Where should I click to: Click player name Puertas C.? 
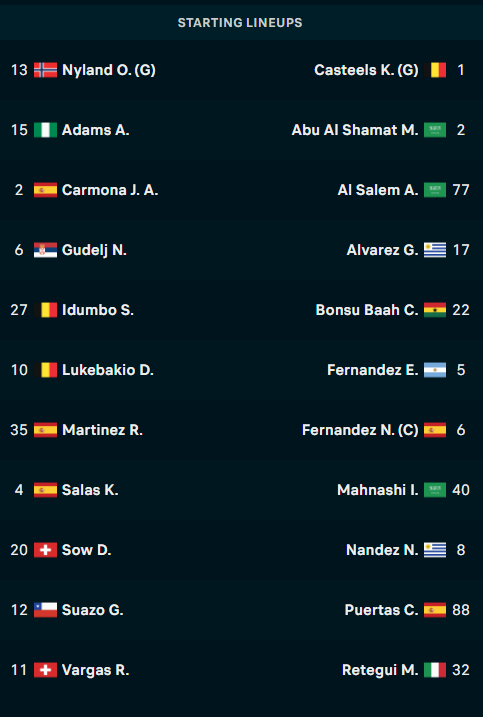(381, 610)
